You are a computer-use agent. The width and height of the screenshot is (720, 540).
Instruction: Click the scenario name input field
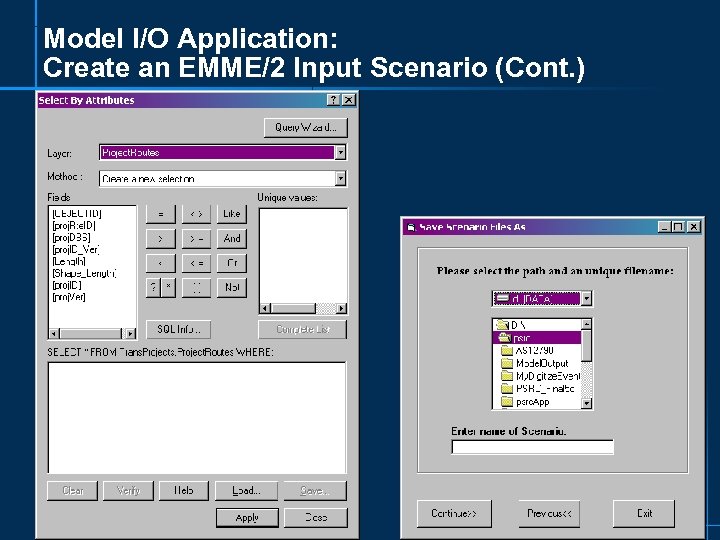[x=533, y=447]
